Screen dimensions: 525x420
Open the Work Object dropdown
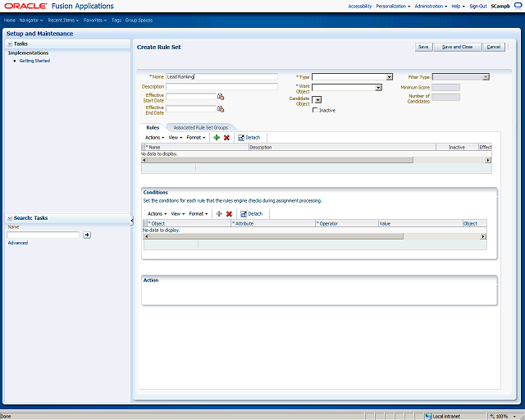point(378,88)
